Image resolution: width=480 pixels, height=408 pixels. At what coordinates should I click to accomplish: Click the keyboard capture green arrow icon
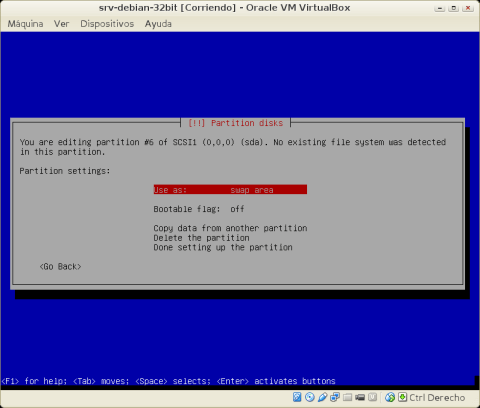pyautogui.click(x=402, y=397)
